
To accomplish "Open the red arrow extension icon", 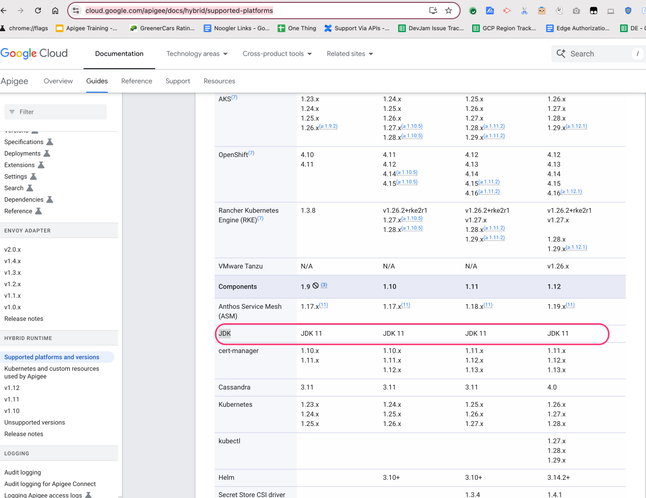I will click(507, 11).
